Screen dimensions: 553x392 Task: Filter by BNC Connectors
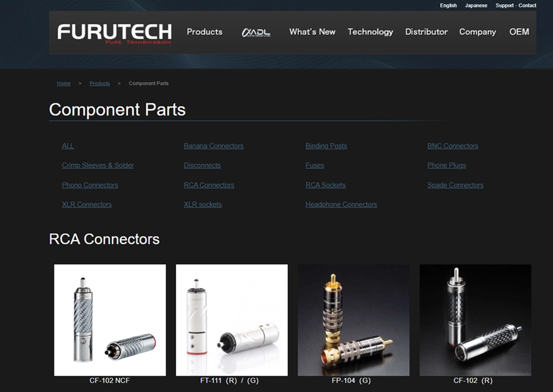point(453,146)
